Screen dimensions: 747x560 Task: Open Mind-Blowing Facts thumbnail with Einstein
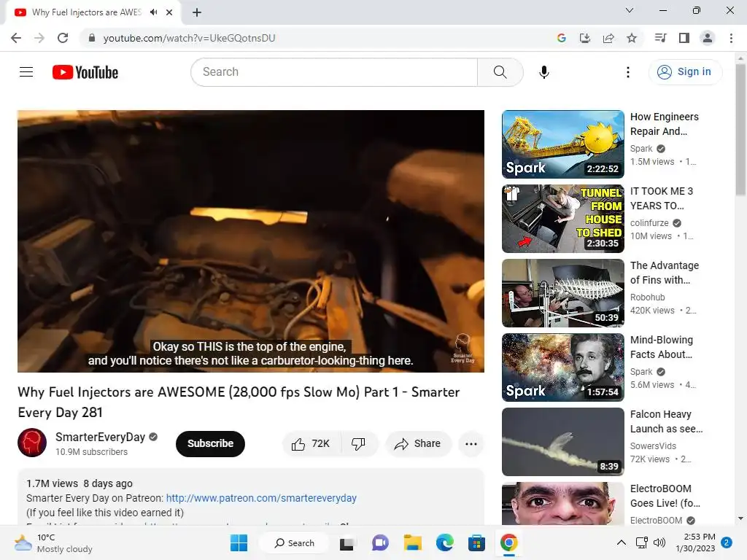pos(563,367)
